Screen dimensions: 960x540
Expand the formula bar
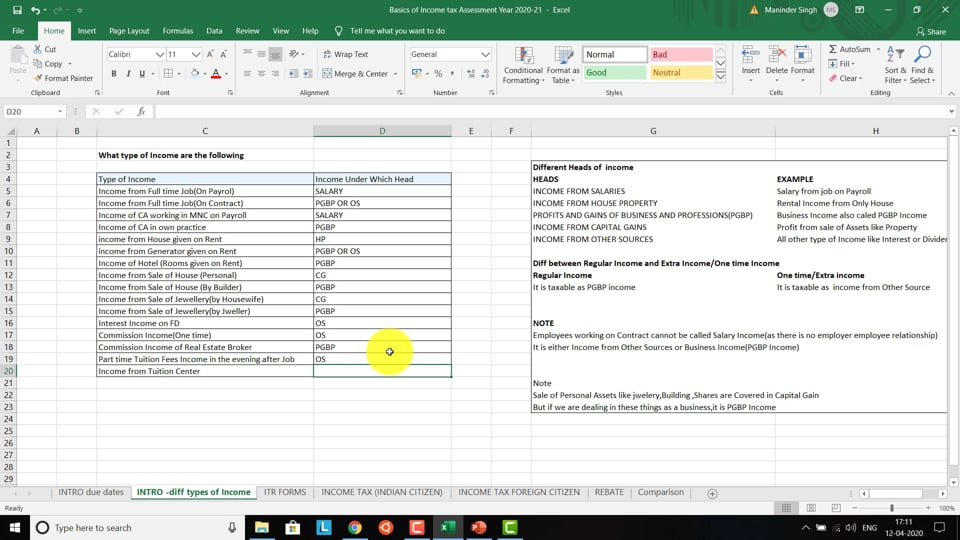pyautogui.click(x=950, y=112)
